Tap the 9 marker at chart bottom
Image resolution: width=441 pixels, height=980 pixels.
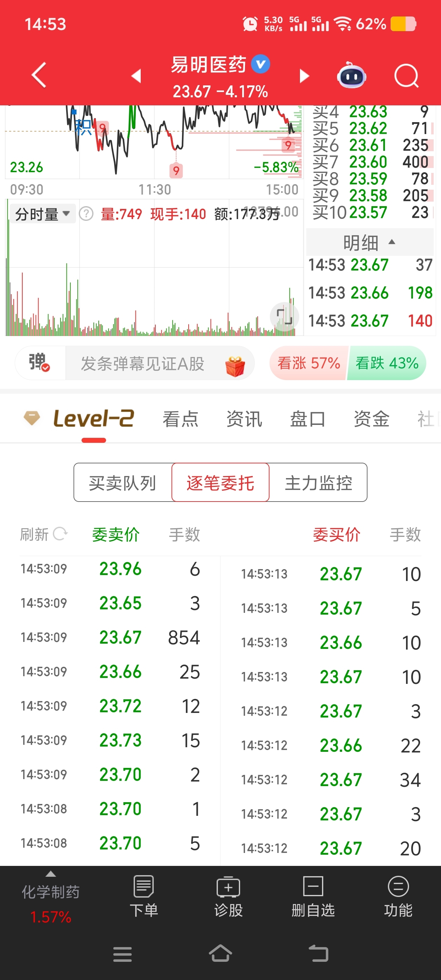point(176,170)
